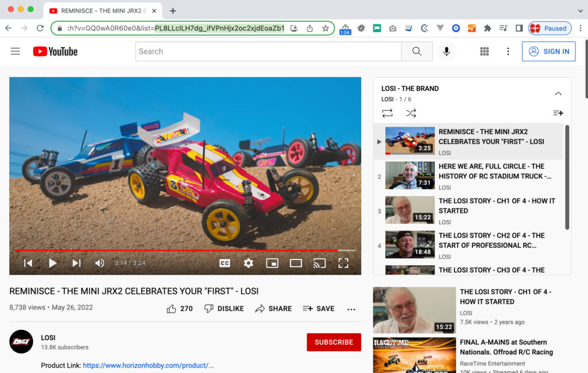
Task: Focus the YouTube search field
Action: coord(268,51)
